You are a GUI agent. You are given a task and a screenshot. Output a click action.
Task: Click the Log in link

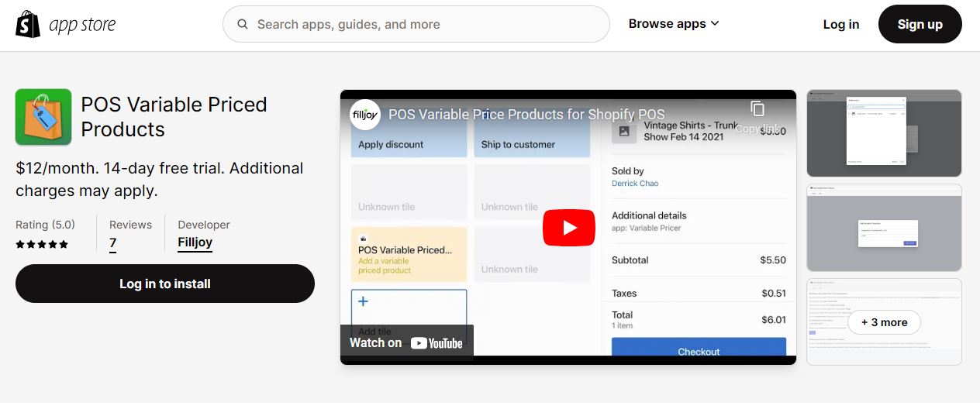(841, 24)
